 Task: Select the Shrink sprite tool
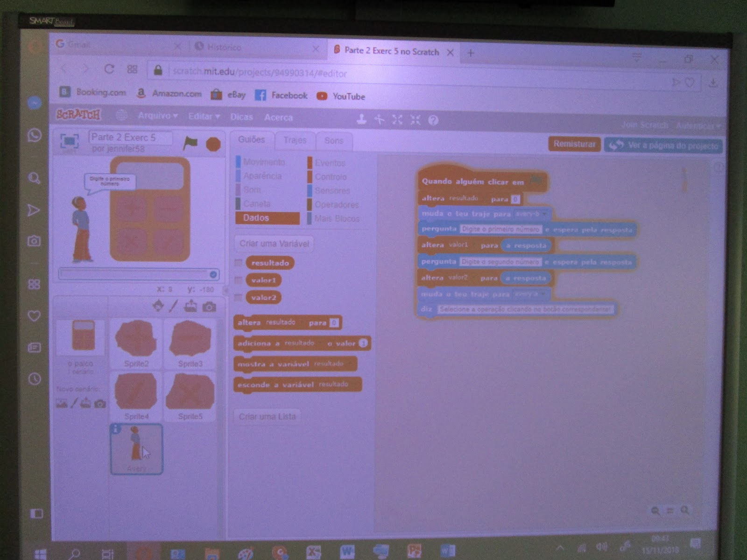(415, 120)
